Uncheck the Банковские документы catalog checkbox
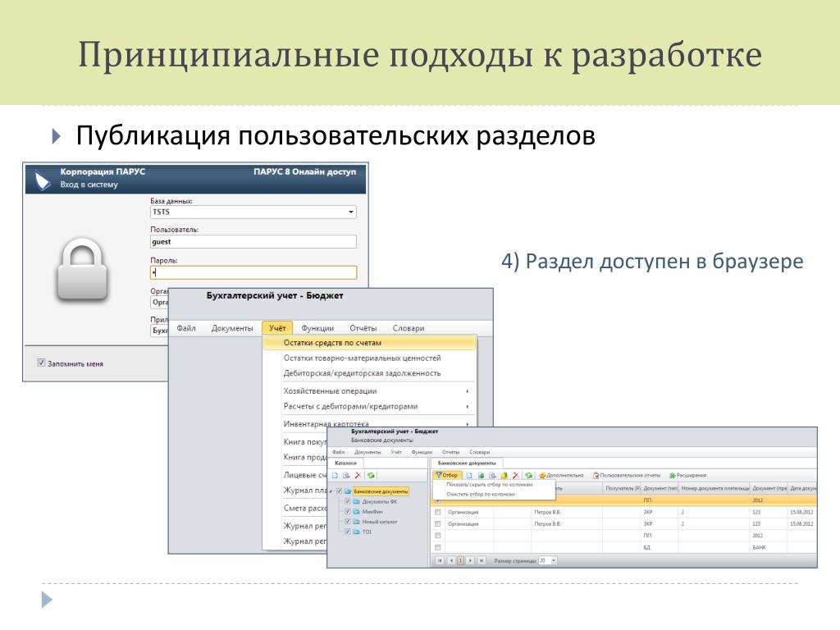Image resolution: width=840 pixels, height=630 pixels. pos(339,491)
